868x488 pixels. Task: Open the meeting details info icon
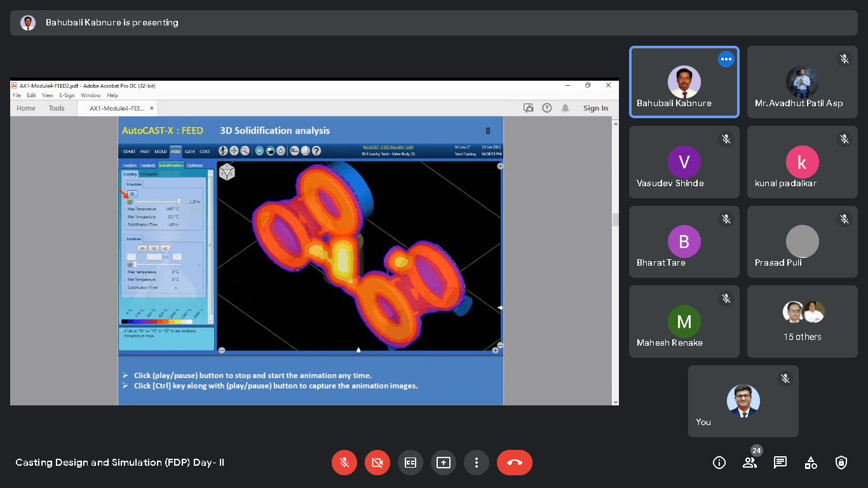(719, 463)
